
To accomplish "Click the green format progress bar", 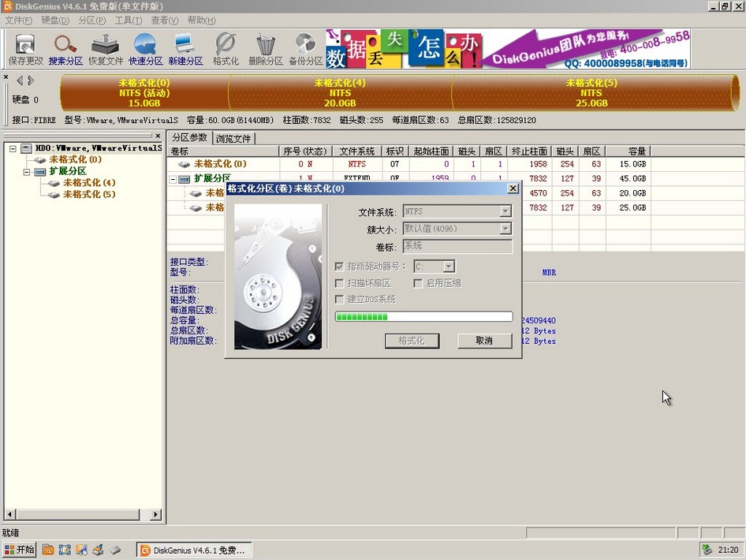I will tap(423, 316).
